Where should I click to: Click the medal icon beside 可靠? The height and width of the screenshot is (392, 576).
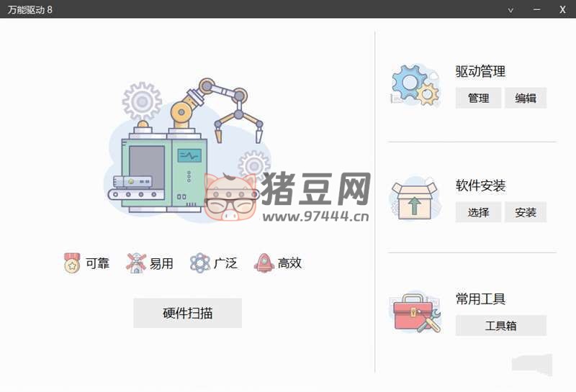pyautogui.click(x=71, y=263)
